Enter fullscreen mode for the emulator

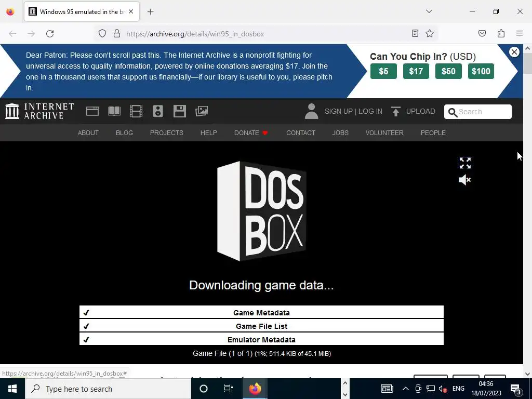[465, 163]
